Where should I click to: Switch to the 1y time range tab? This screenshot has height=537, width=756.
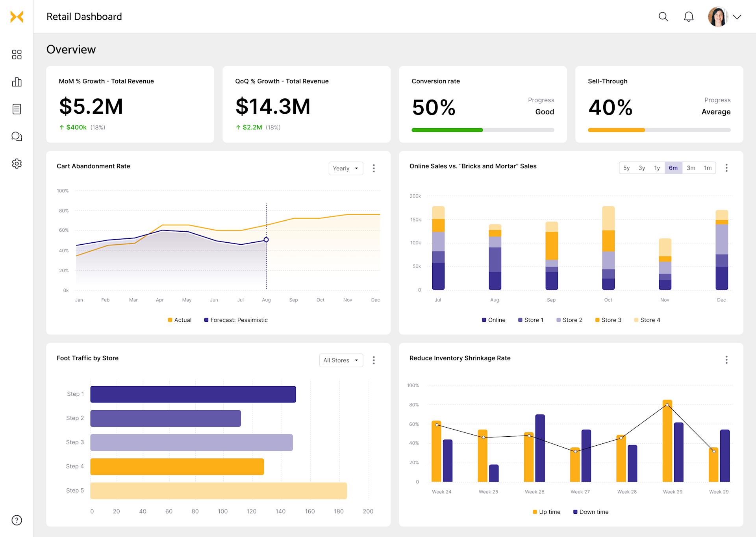pyautogui.click(x=657, y=168)
